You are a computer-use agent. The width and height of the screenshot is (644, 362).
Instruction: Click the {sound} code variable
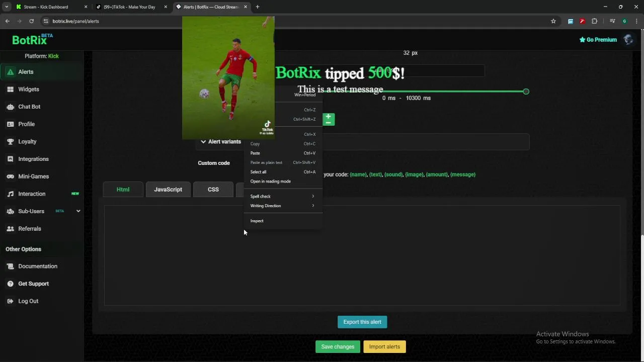click(393, 174)
